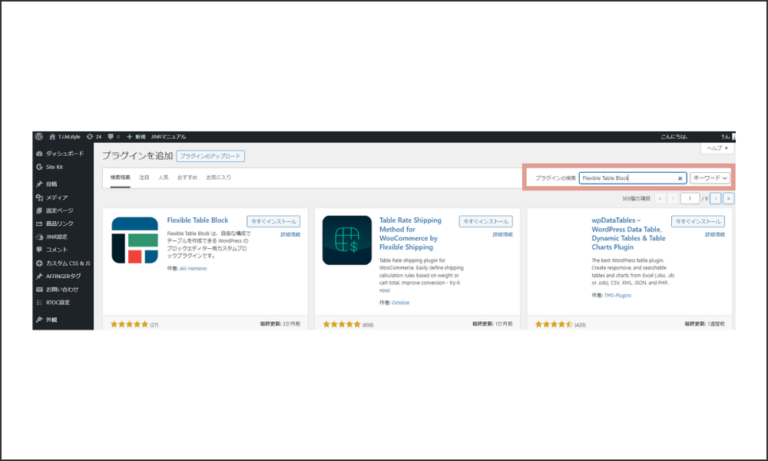
Task: Click the Flexible Table Block plugin icon
Action: pos(135,240)
